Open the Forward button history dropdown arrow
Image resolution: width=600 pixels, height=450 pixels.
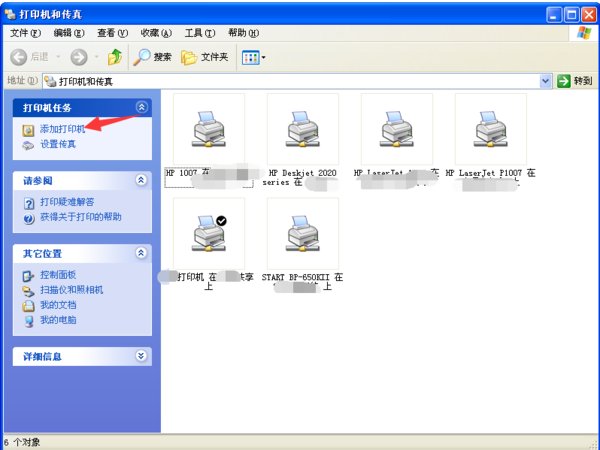pyautogui.click(x=96, y=57)
